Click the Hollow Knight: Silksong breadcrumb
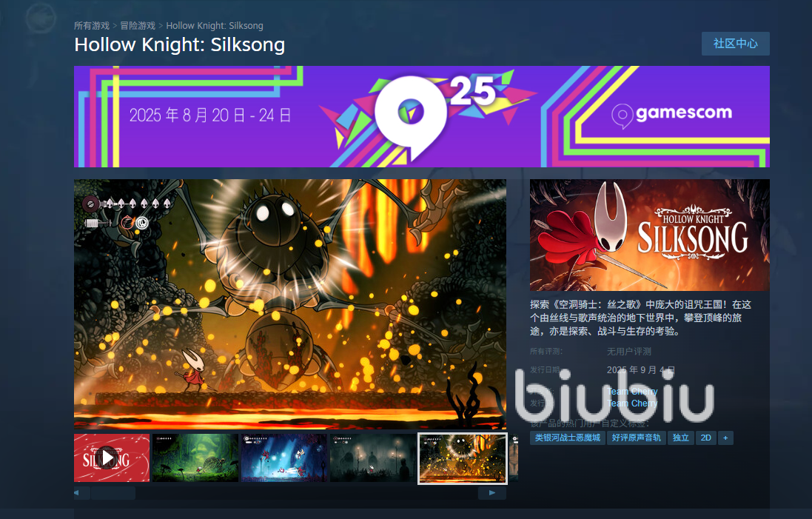 215,25
